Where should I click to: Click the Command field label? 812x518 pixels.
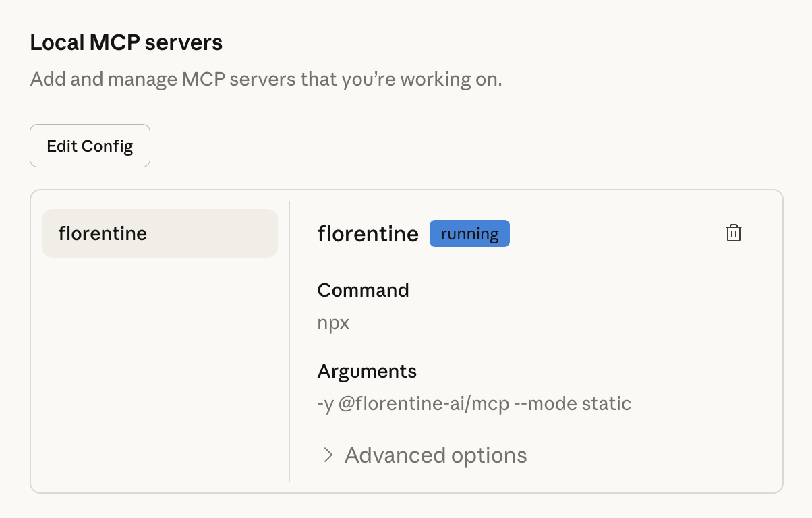click(x=363, y=290)
